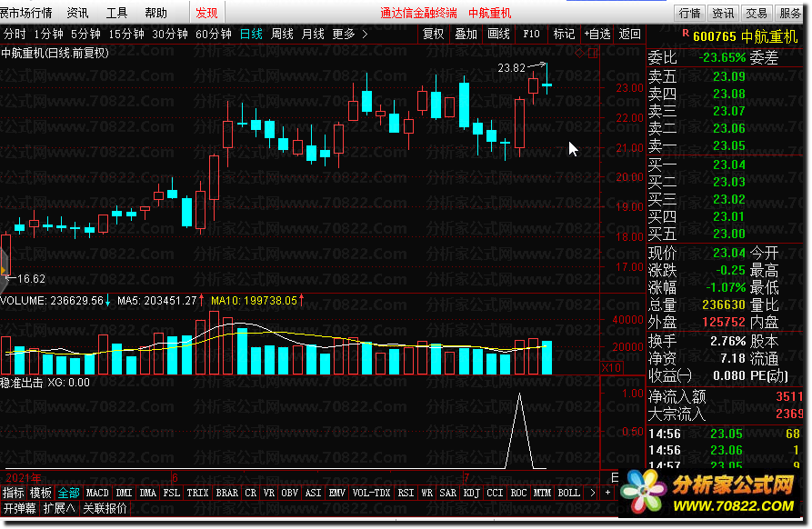Click the X10 volume scale label
This screenshot has width=812, height=529.
(612, 367)
